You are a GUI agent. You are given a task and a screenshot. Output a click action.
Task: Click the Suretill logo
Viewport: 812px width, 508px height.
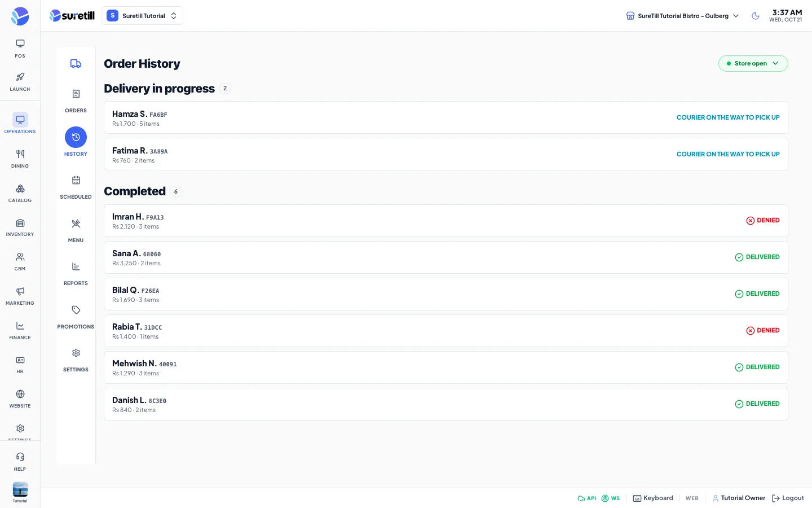coord(72,16)
